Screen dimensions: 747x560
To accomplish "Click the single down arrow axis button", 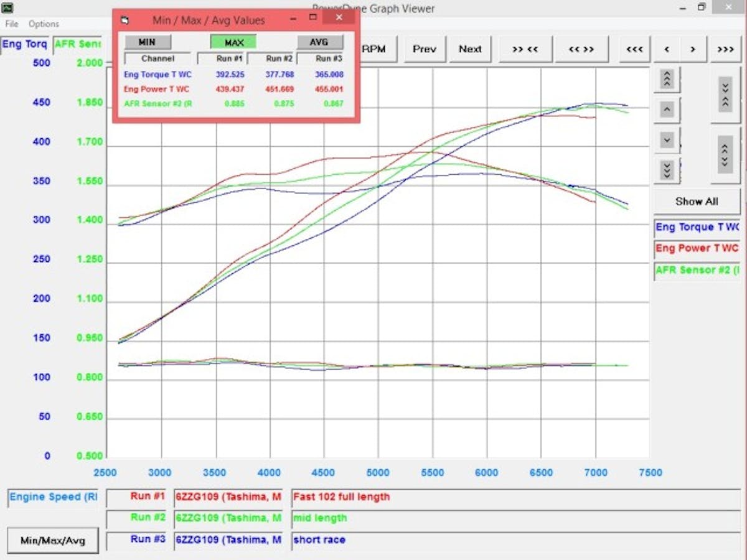I will click(667, 140).
